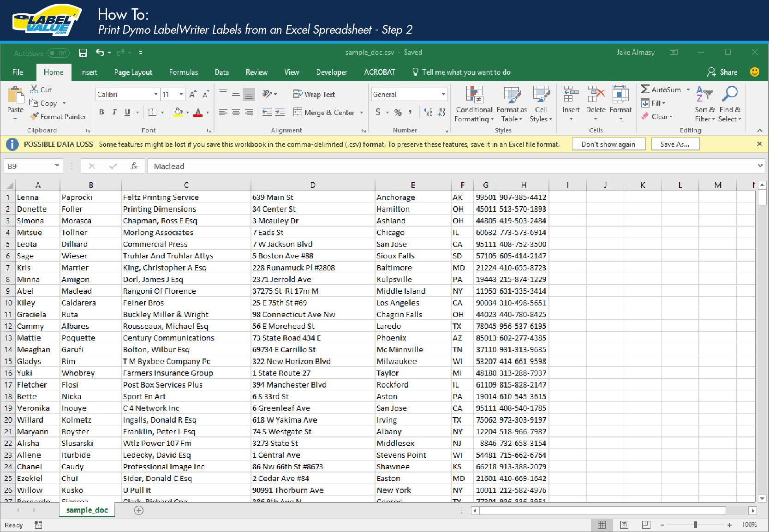Click the Cut scissors icon
Screen dimensions: 769x532
(x=34, y=89)
